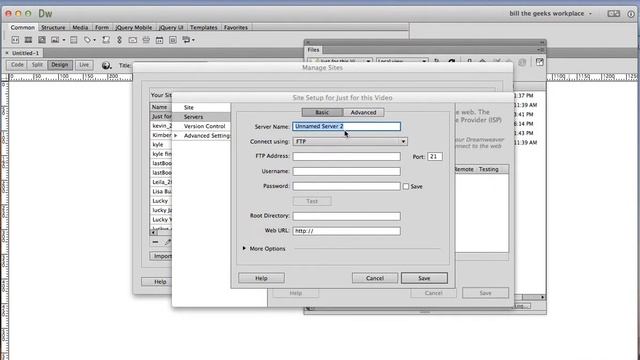Screen dimensions: 640x360
Task: Click the Email Link insert icon
Action: 133,40
